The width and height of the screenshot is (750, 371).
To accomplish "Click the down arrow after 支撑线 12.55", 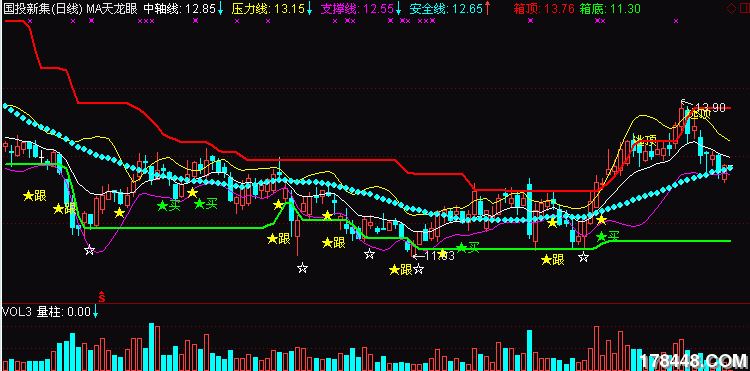I will 398,8.
